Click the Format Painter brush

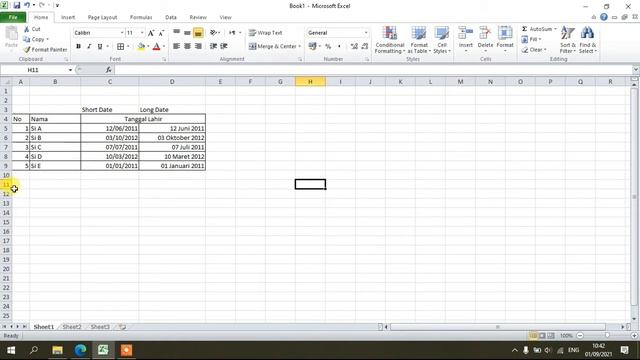[27, 49]
